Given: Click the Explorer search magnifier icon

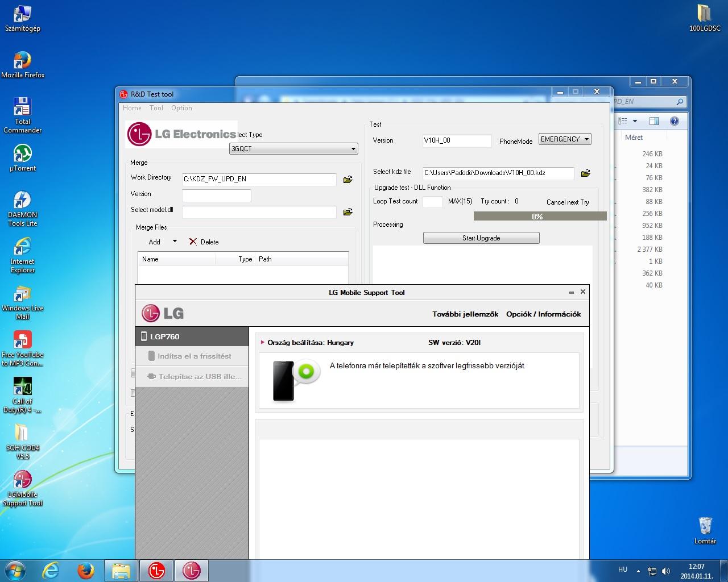Looking at the screenshot, I should [680, 102].
